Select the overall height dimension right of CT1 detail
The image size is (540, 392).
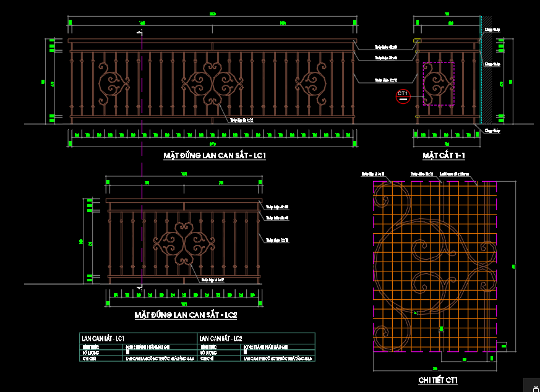pyautogui.click(x=513, y=266)
